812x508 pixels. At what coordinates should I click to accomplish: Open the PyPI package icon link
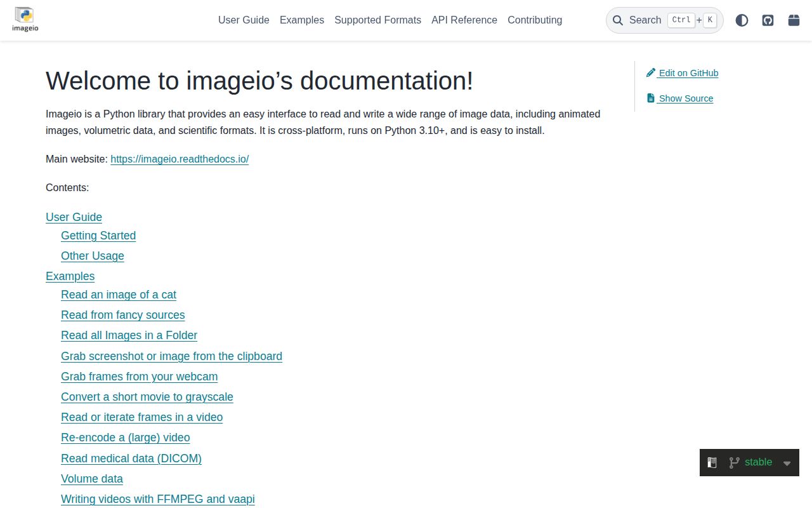(794, 20)
